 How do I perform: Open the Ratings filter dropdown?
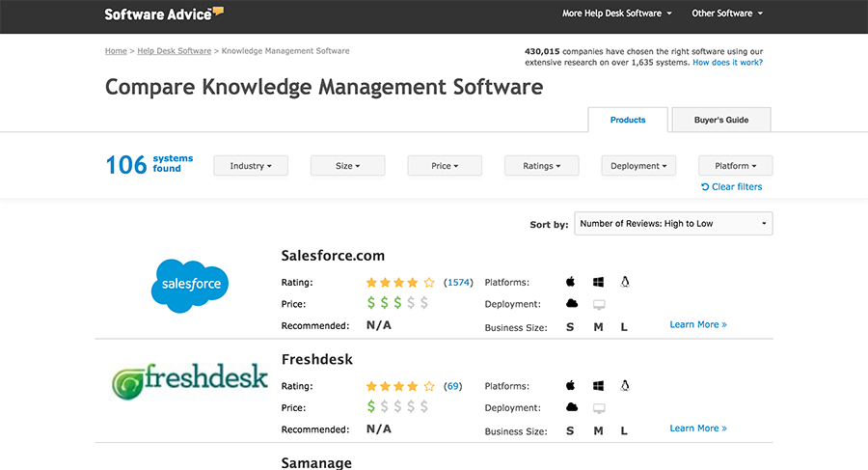541,166
